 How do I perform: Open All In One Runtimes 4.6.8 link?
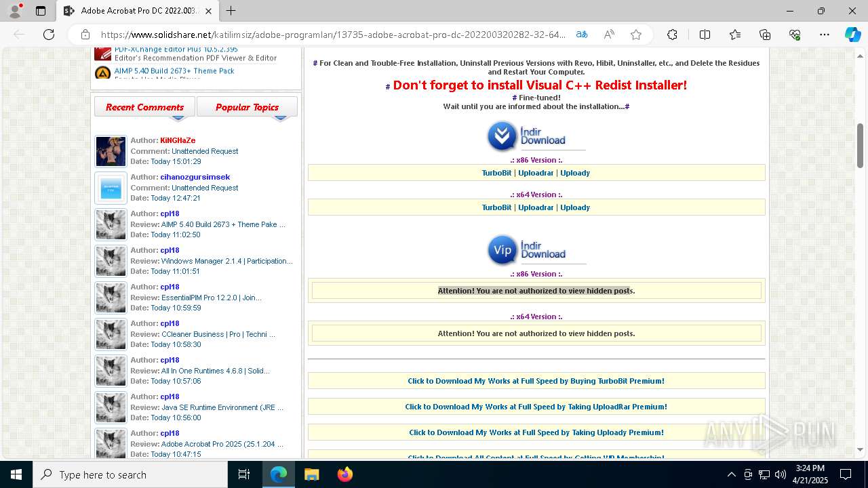click(215, 371)
